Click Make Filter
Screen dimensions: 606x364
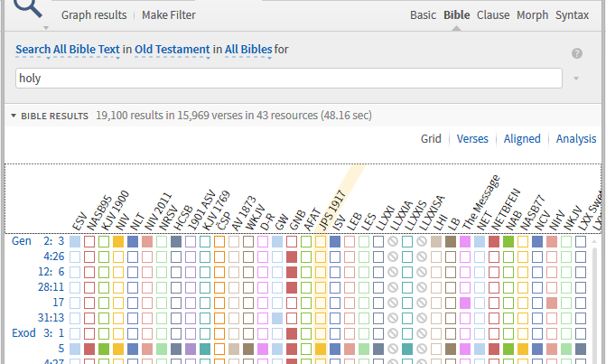(x=169, y=15)
